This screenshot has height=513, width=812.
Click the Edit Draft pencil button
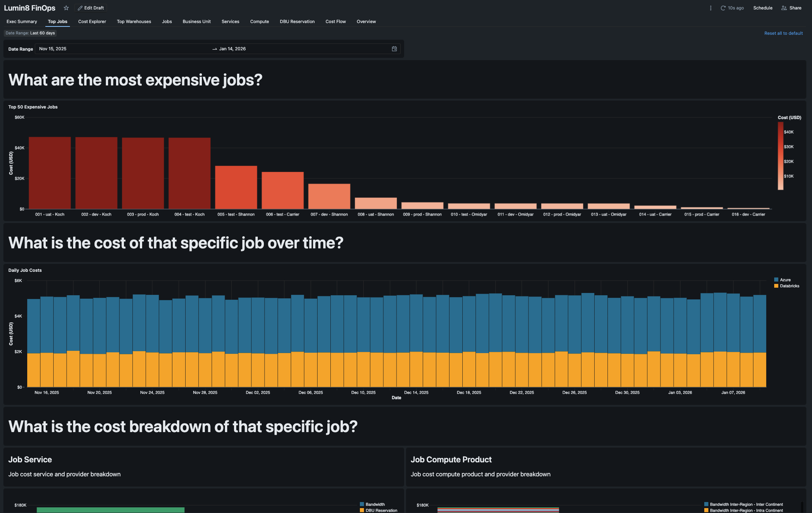point(91,8)
